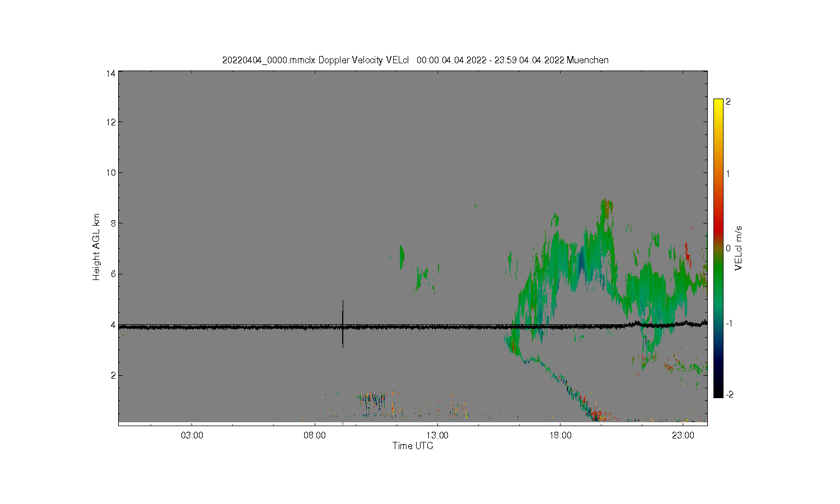Click the 'Time UTC' axis label
840x504 pixels.
(413, 446)
